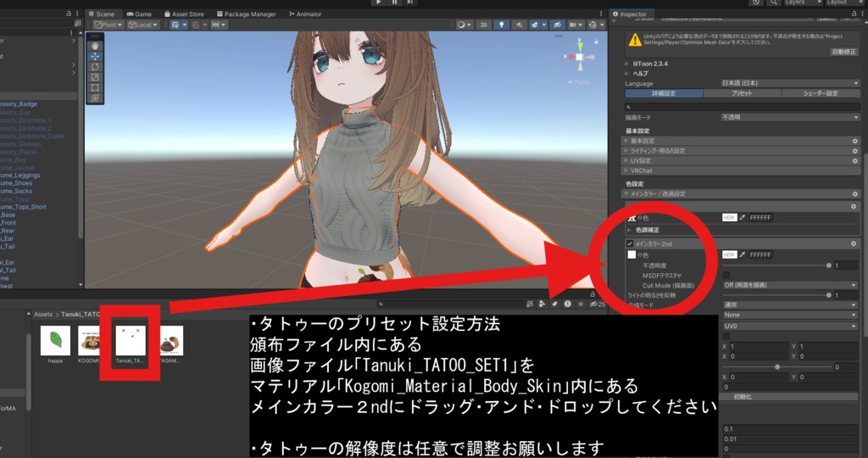Select the Tanuki_TA... texture thumbnail
This screenshot has width=868, height=458.
[x=131, y=340]
